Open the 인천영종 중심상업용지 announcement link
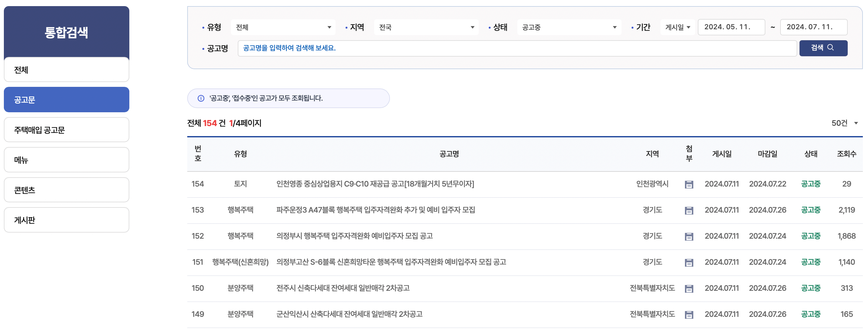This screenshot has height=331, width=868. tap(375, 184)
